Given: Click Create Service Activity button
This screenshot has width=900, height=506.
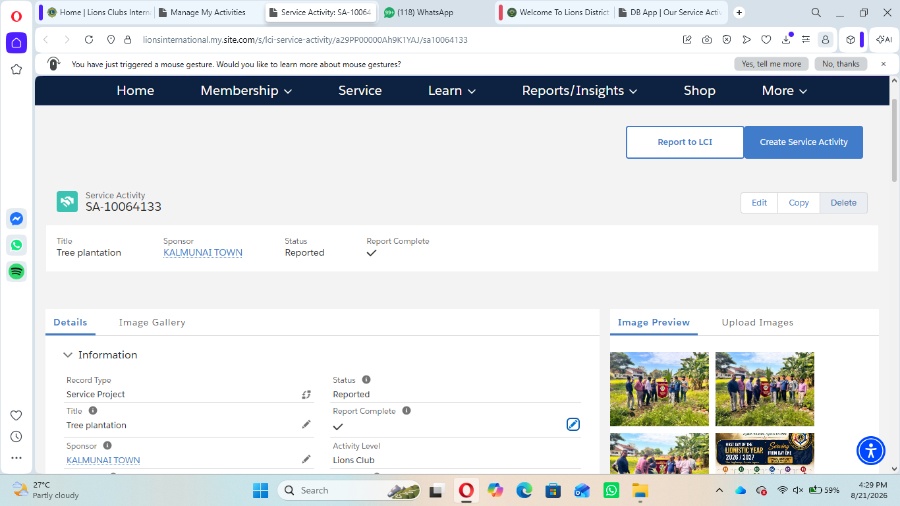Looking at the screenshot, I should point(803,142).
